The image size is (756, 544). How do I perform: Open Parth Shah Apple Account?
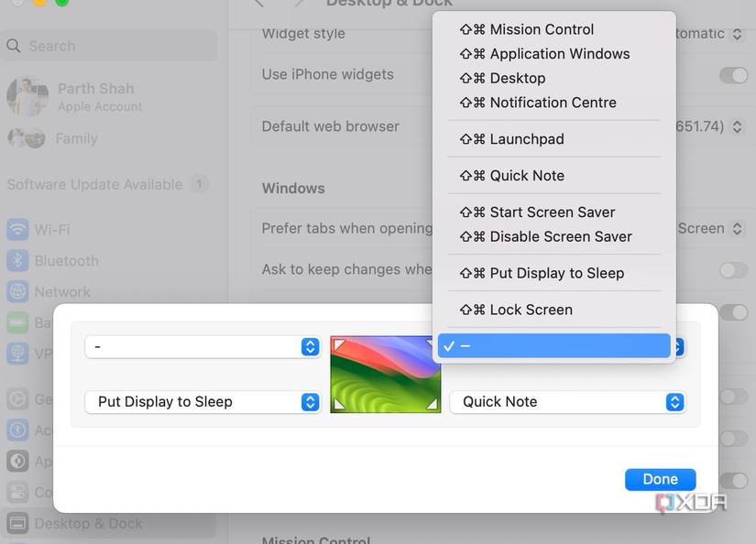[75, 96]
